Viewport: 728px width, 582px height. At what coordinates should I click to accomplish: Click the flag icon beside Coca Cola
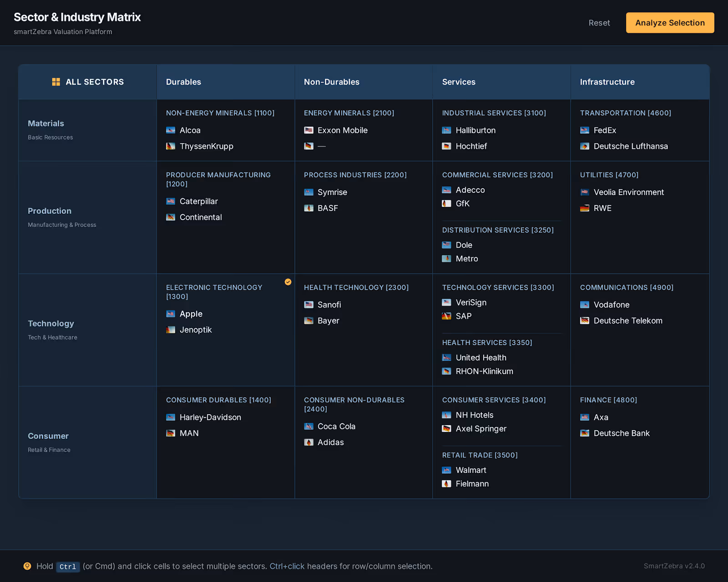[308, 426]
